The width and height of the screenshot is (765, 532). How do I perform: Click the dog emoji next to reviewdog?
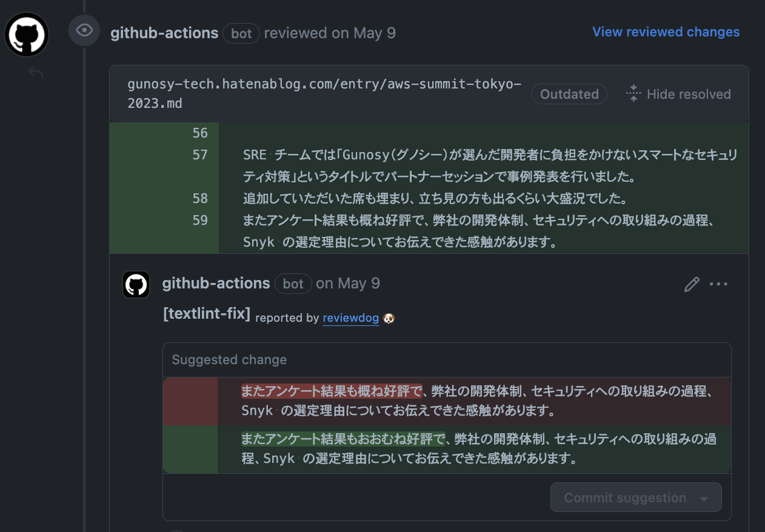388,318
